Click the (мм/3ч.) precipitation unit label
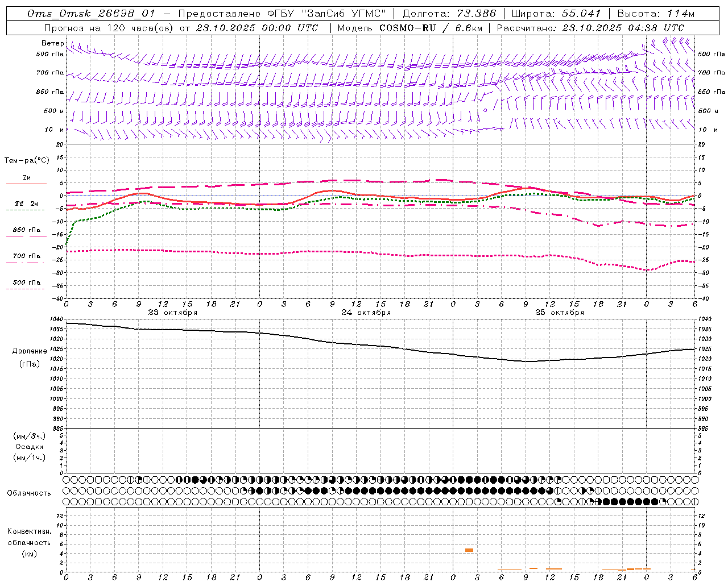 [x=30, y=436]
